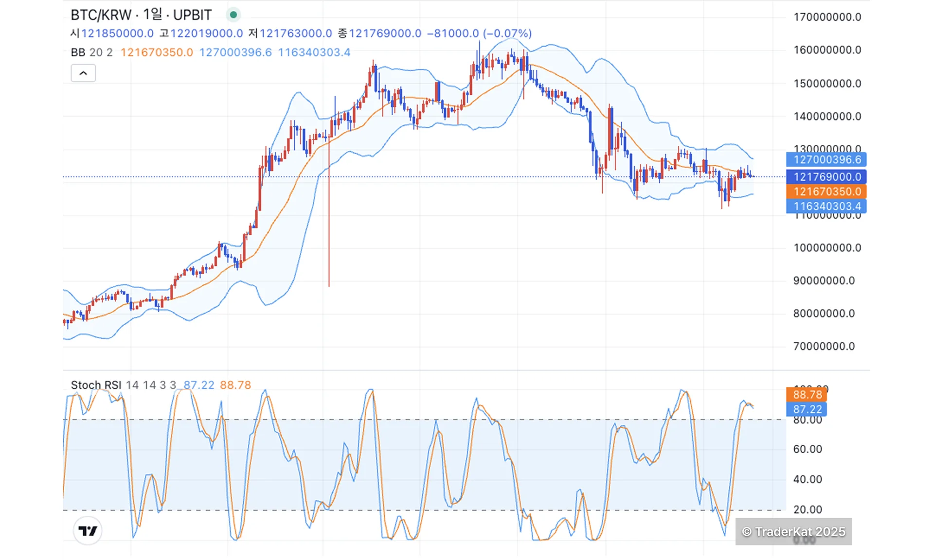Click the 60.00 Stoch RSI scale label
The height and width of the screenshot is (560, 934).
(x=808, y=449)
